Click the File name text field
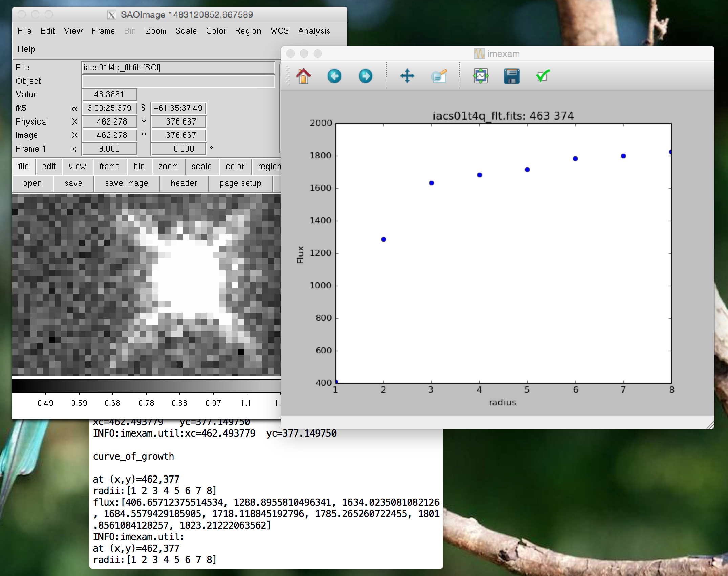728x576 pixels. (178, 68)
